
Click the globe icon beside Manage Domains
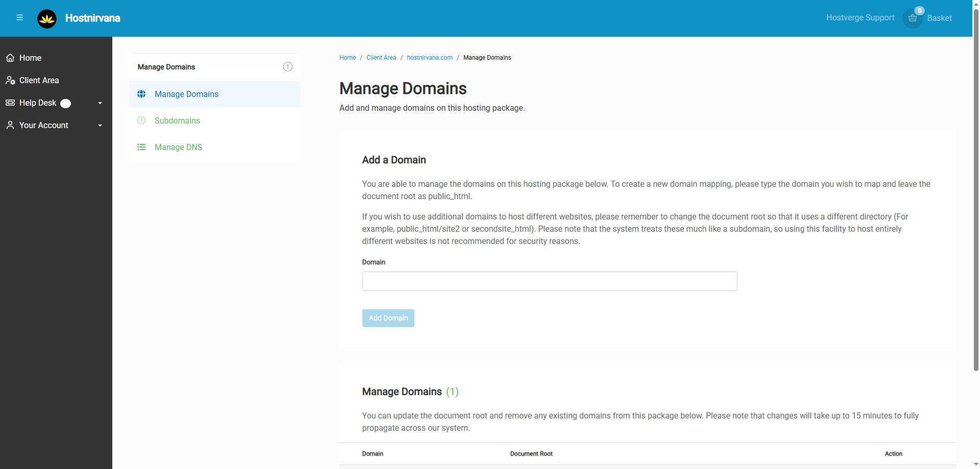tap(141, 94)
